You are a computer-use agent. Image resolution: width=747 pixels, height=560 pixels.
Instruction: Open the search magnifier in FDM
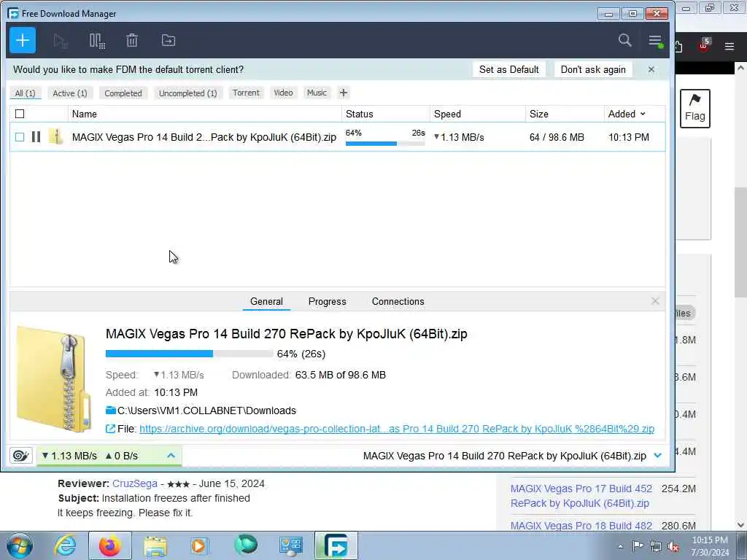pos(624,40)
